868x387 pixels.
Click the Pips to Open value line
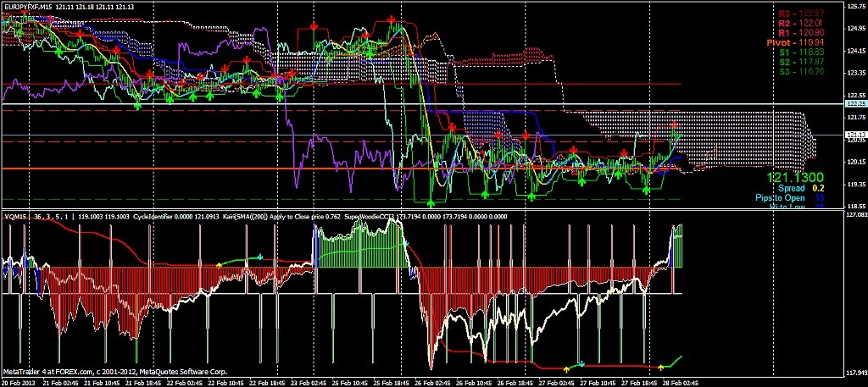(x=791, y=198)
